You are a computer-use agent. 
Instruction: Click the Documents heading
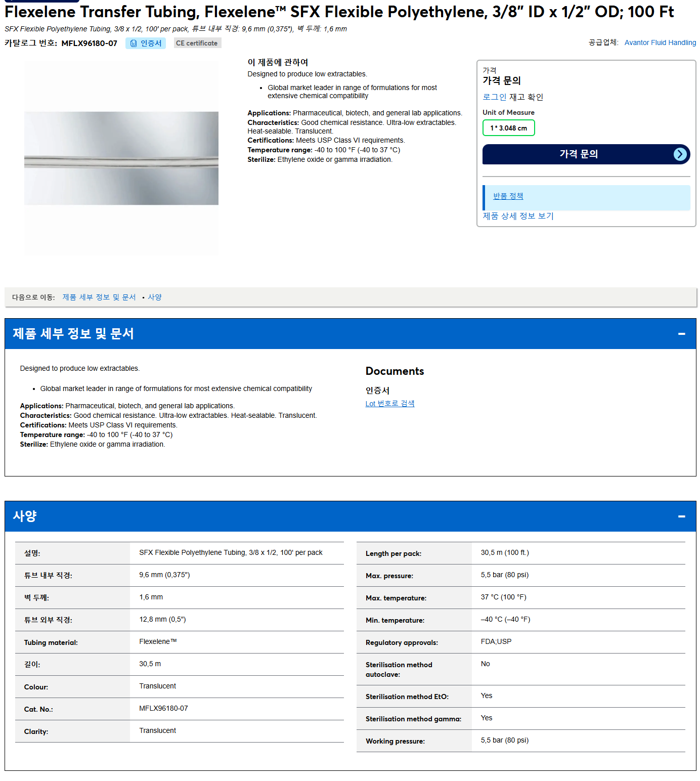[x=395, y=371]
